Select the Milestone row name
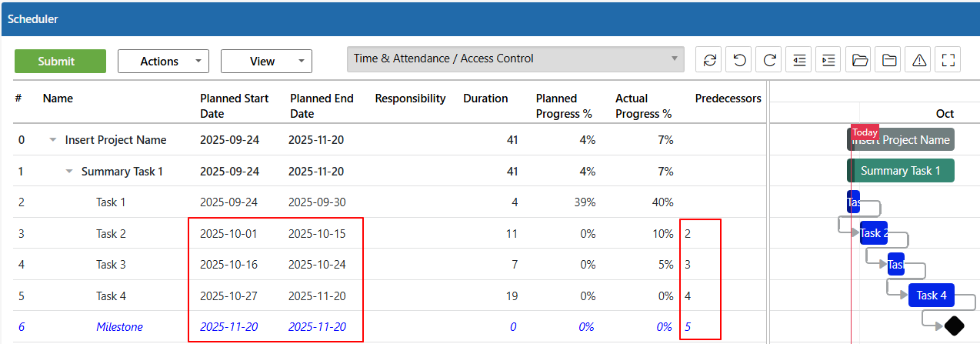The image size is (980, 344). point(119,327)
